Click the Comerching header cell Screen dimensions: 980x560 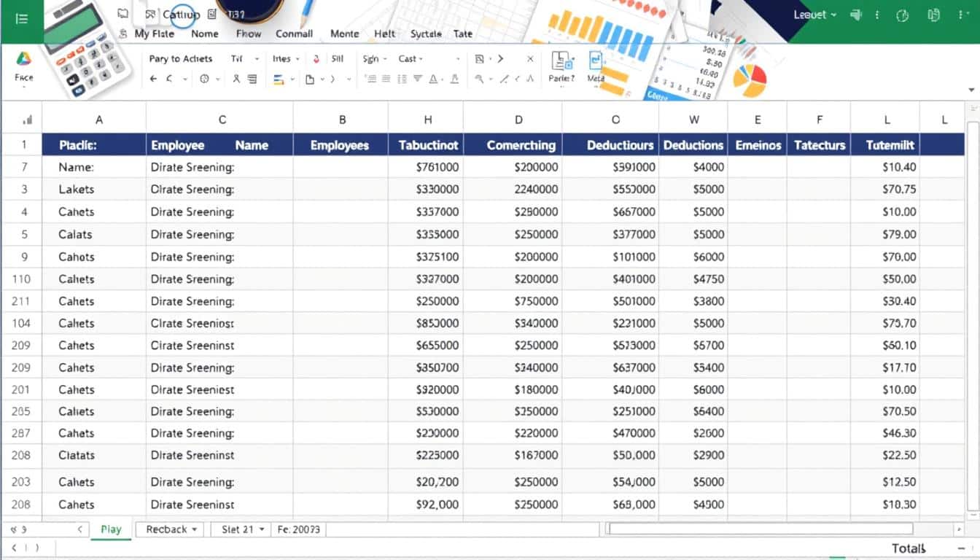513,145
